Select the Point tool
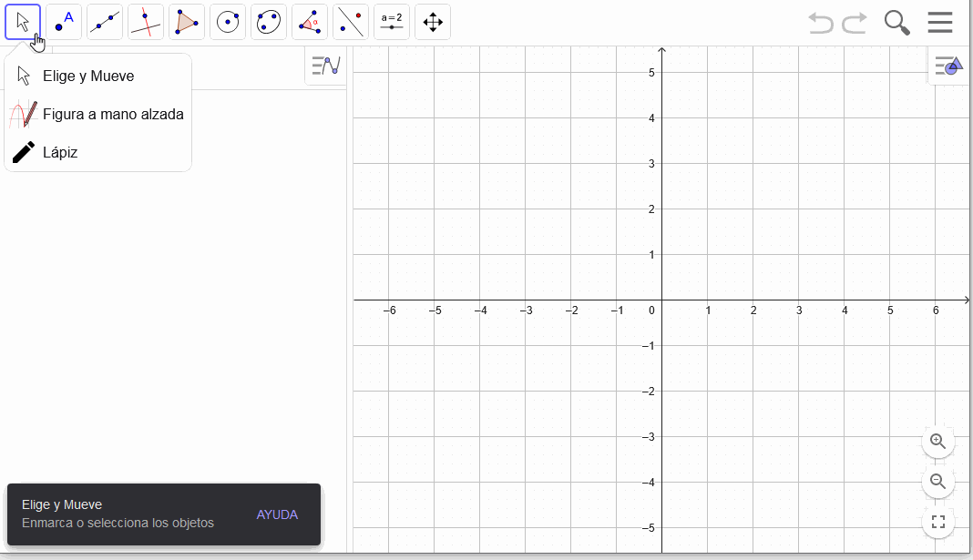 point(64,22)
